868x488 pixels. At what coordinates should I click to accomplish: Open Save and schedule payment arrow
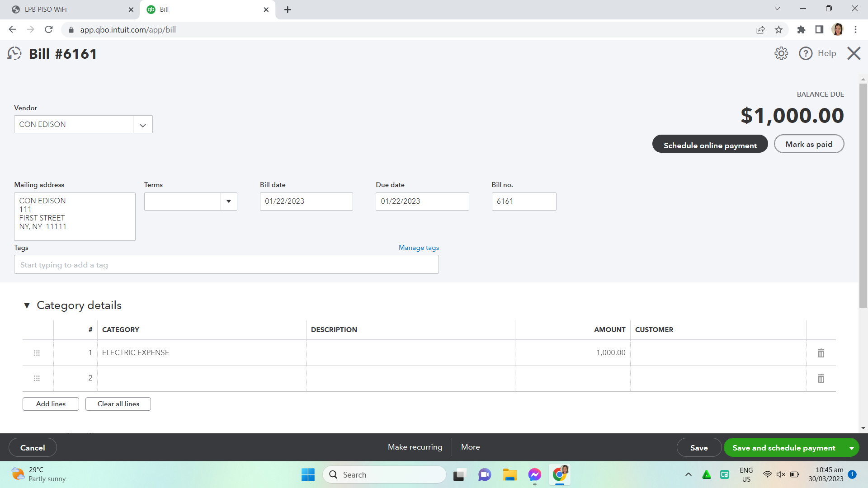point(852,448)
